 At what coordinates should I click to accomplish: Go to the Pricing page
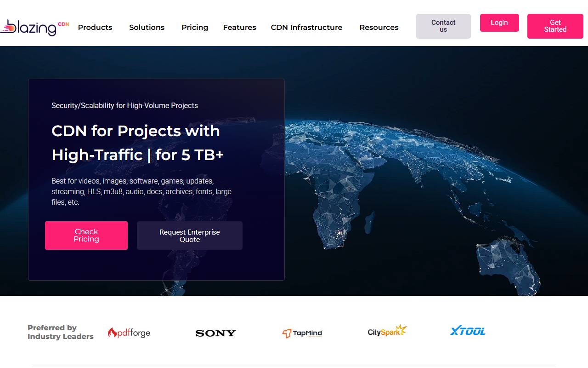coord(195,28)
